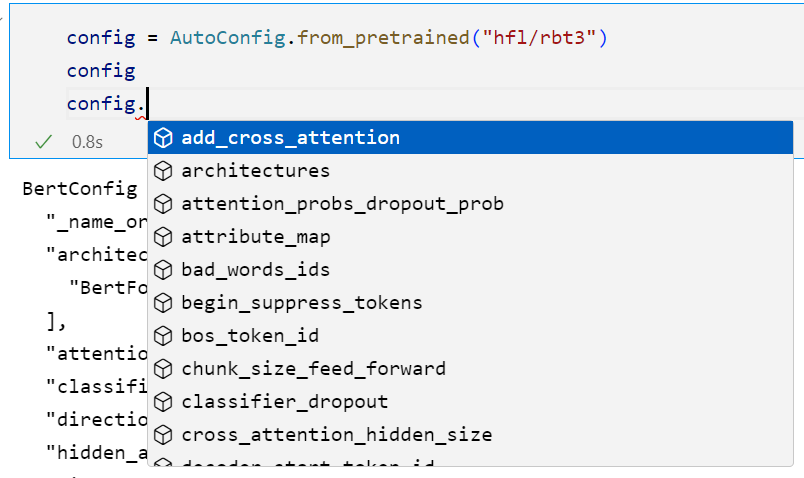Click the cube icon beside bad_words_ids

point(163,270)
